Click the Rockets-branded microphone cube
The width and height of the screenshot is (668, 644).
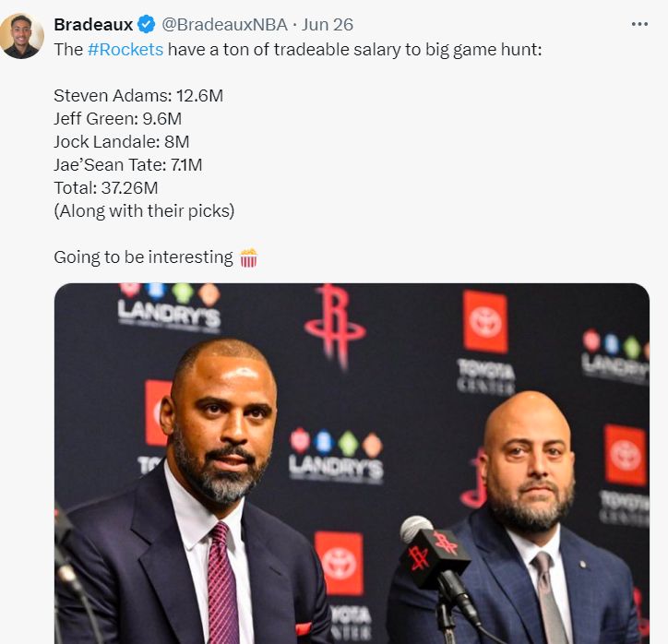click(435, 555)
